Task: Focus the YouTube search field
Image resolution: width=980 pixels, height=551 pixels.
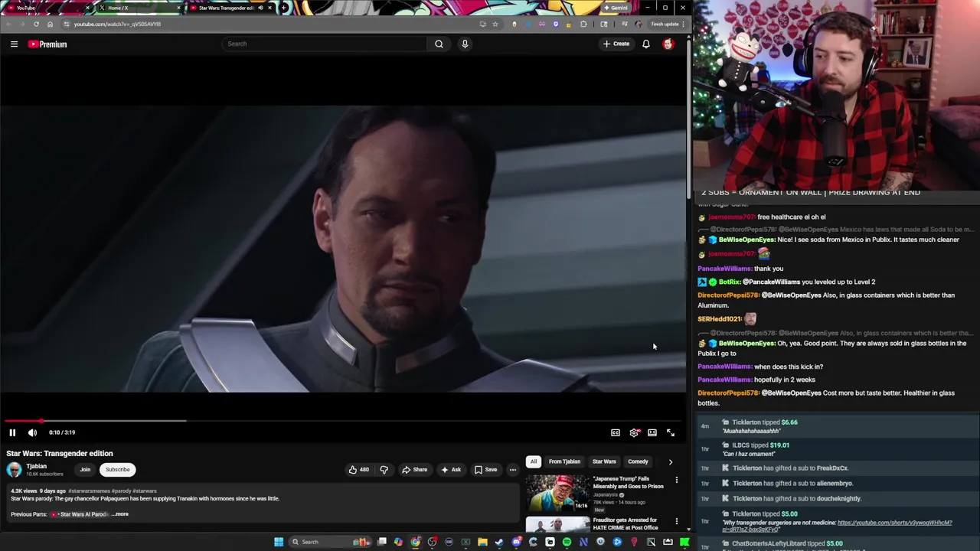Action: point(325,44)
